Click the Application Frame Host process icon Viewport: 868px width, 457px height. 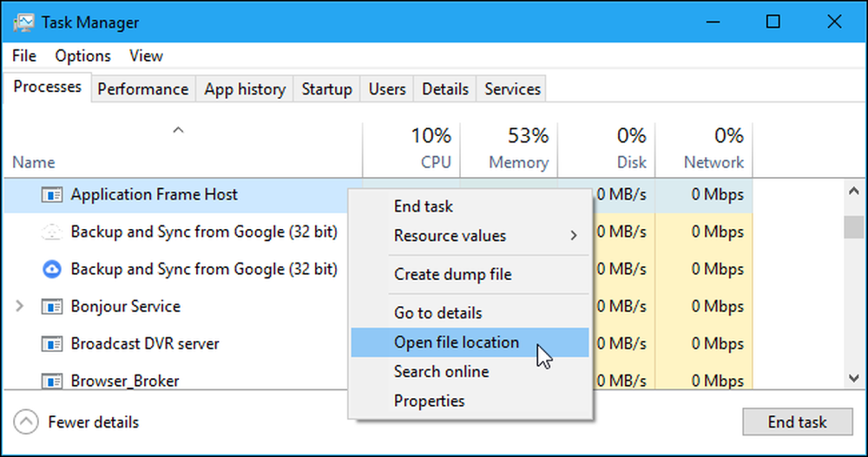[51, 195]
